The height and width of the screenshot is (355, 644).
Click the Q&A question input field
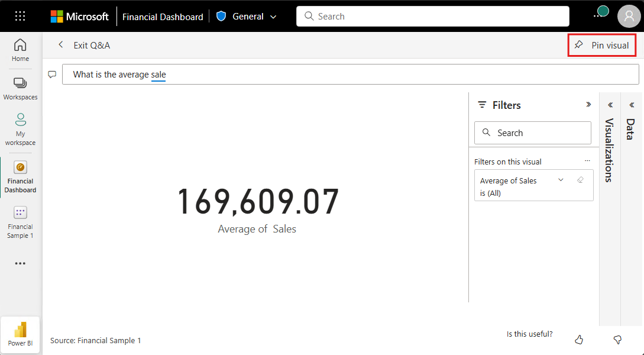[x=237, y=73]
